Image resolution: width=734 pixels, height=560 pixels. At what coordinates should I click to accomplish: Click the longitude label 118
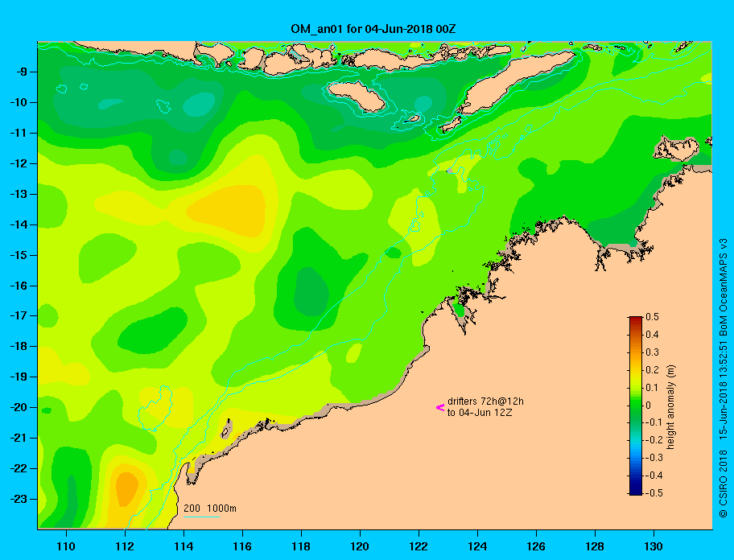[301, 546]
